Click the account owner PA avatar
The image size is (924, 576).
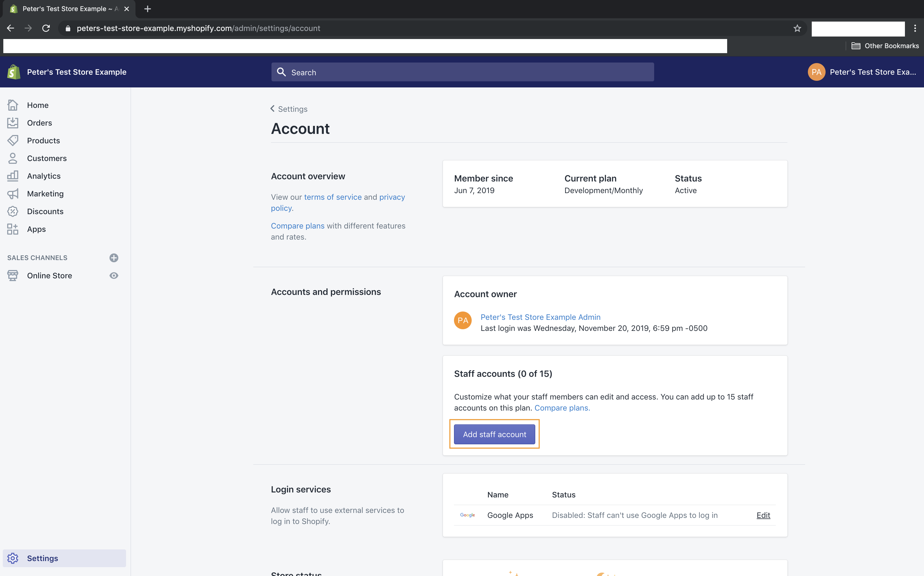[x=463, y=320]
